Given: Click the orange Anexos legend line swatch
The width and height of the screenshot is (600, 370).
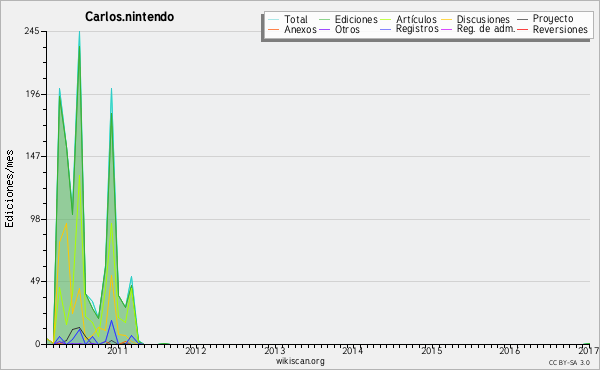Looking at the screenshot, I should click(274, 29).
